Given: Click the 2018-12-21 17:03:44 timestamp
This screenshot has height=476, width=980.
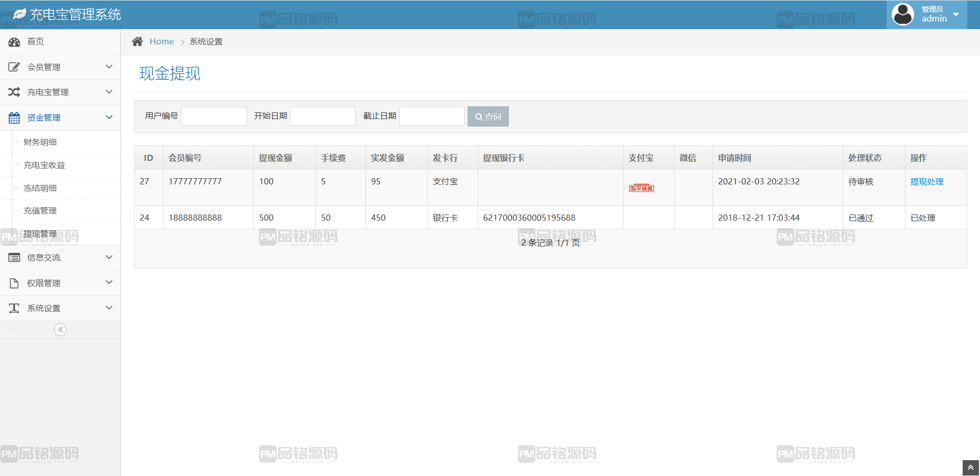Looking at the screenshot, I should tap(759, 218).
